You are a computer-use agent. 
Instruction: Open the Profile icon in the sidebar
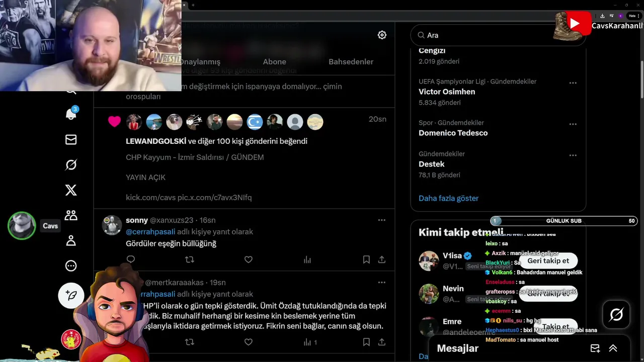(71, 240)
